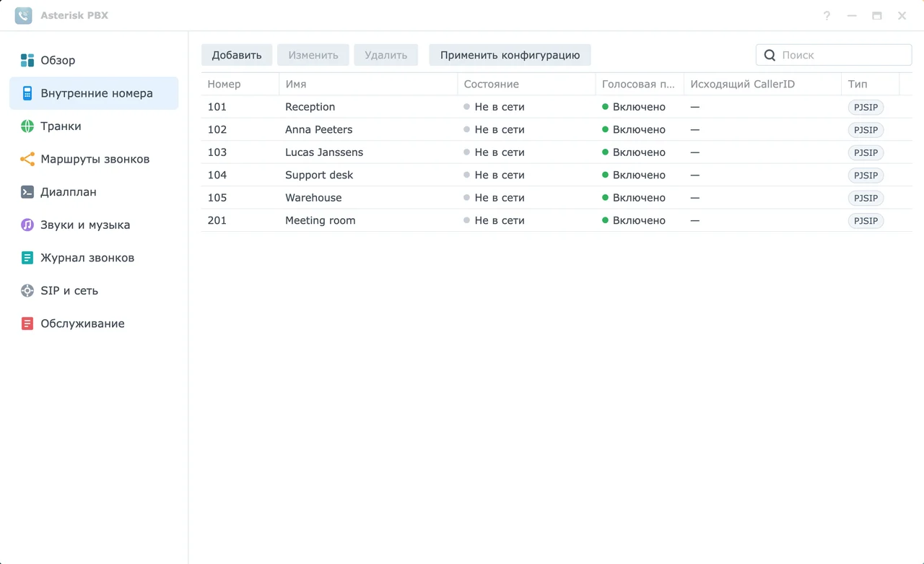
Task: Click the PJSIP tag for Support desk
Action: click(x=866, y=175)
